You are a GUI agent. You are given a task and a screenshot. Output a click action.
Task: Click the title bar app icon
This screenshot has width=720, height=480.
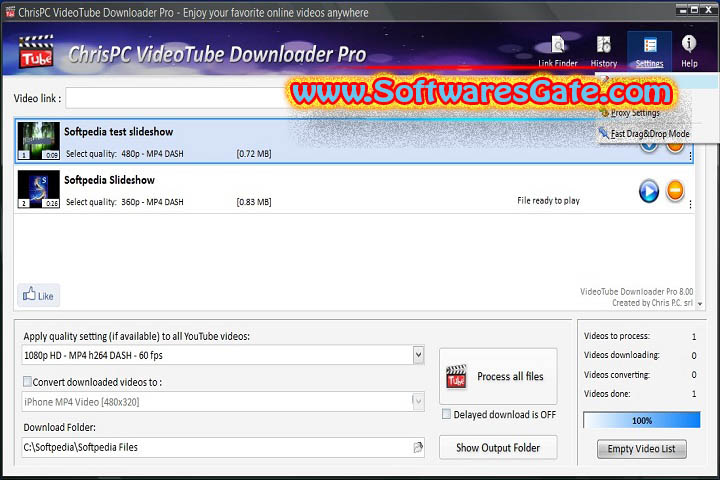pyautogui.click(x=10, y=12)
